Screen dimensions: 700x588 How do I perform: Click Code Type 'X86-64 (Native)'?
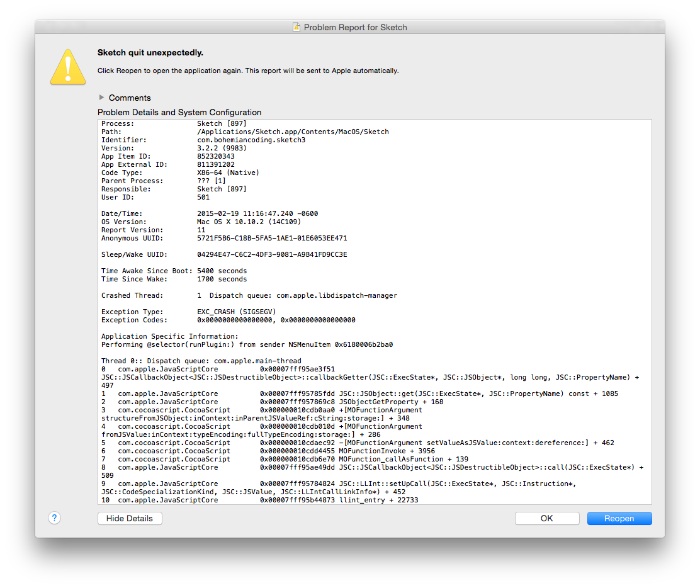(x=228, y=172)
